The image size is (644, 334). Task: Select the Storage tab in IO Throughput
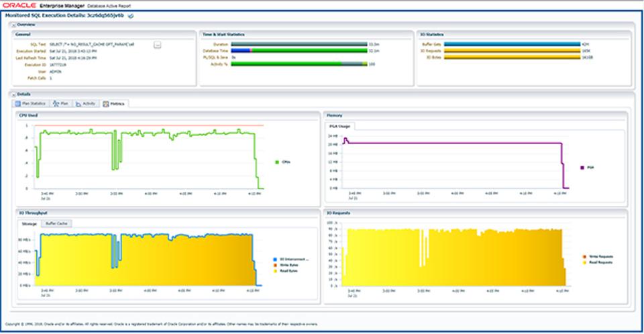pos(29,224)
